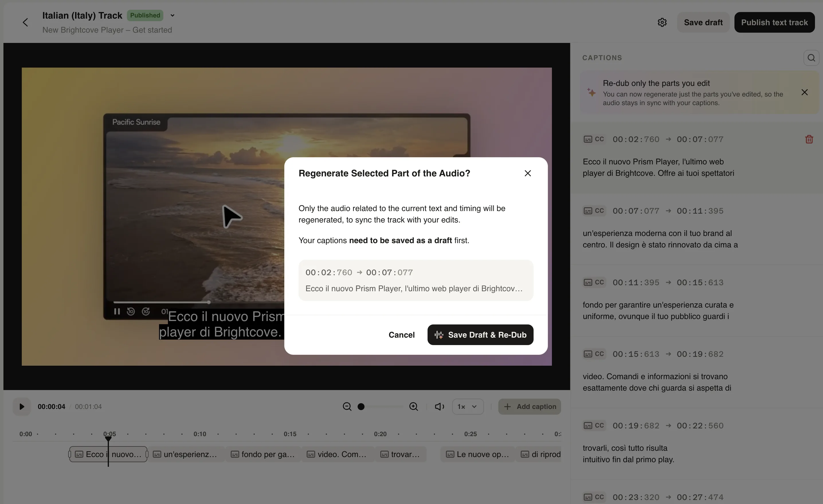Click the 0:10 mark on timeline ruler
Screen dimensions: 823x504
click(200, 434)
